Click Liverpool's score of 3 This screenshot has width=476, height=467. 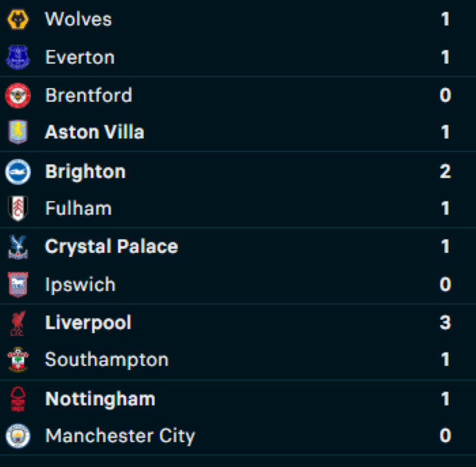(445, 322)
